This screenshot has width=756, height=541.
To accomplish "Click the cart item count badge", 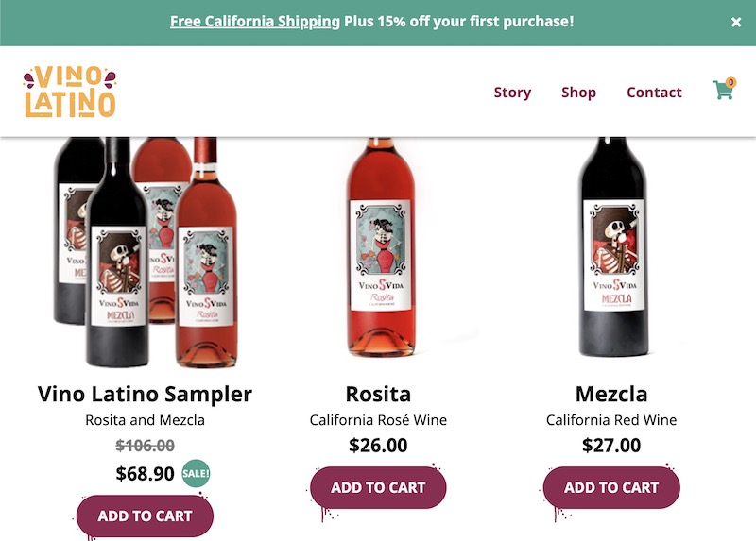I will coord(730,82).
